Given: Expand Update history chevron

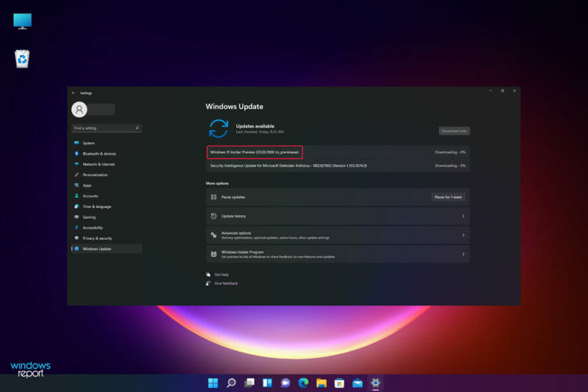Looking at the screenshot, I should pos(463,216).
